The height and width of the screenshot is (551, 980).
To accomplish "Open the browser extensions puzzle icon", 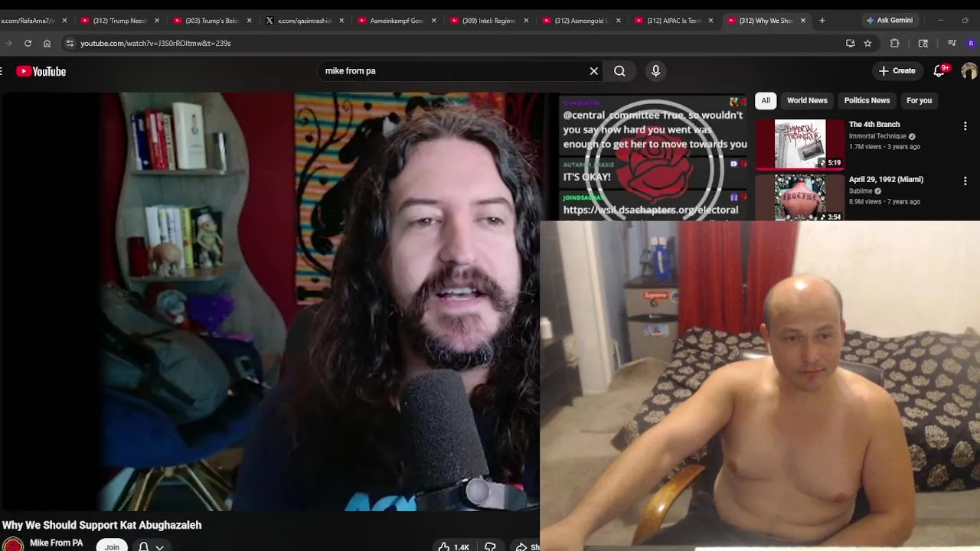I will pos(894,44).
